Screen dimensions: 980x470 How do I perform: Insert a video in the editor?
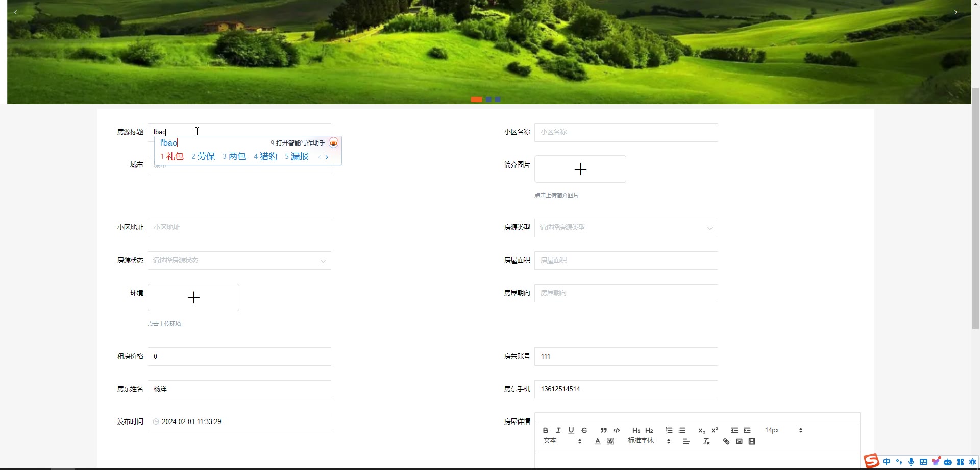tap(752, 441)
